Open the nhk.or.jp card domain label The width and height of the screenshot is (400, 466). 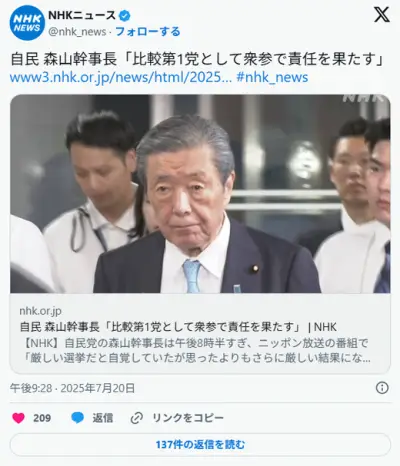[x=40, y=311]
